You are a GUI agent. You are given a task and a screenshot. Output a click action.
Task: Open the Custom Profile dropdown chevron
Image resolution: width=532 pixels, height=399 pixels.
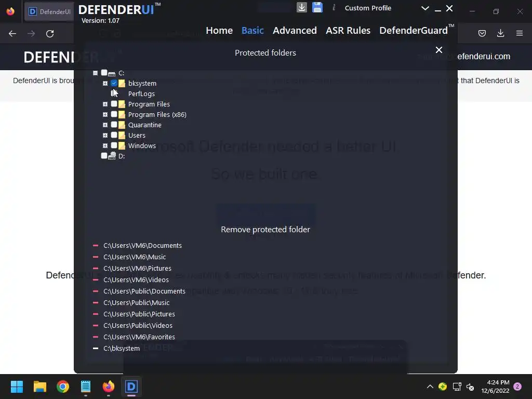tap(425, 8)
